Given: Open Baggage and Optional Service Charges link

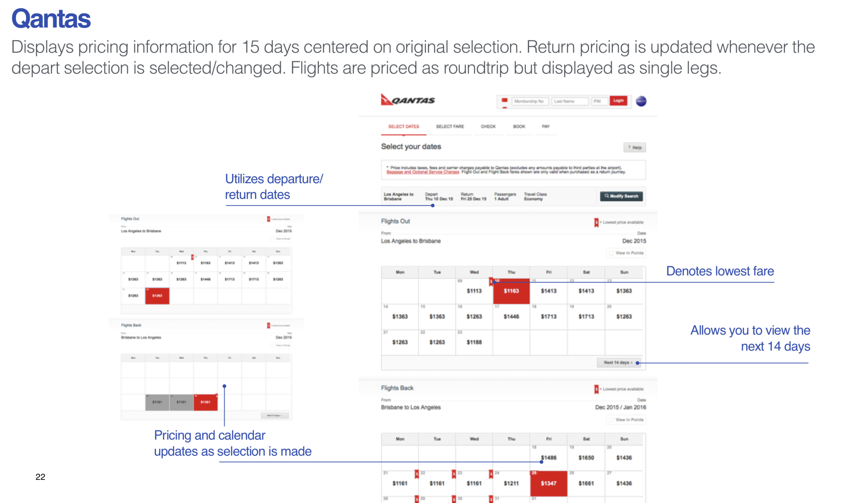Looking at the screenshot, I should pyautogui.click(x=423, y=172).
